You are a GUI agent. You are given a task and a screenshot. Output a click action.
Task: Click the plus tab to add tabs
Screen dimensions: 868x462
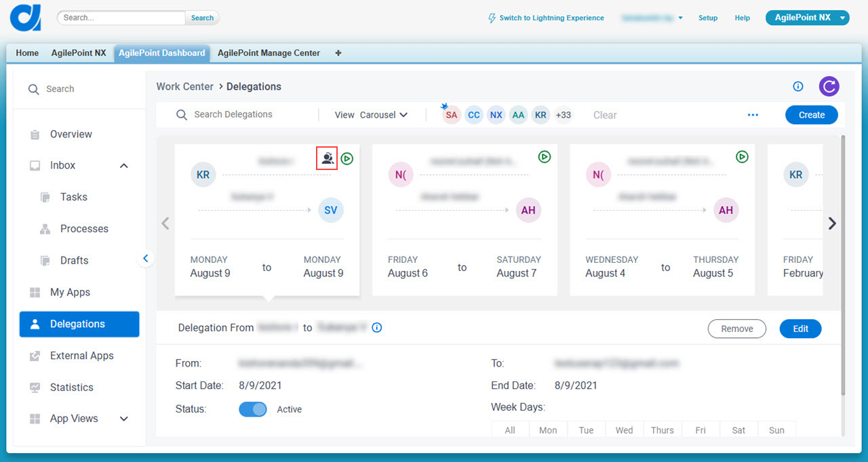(338, 53)
